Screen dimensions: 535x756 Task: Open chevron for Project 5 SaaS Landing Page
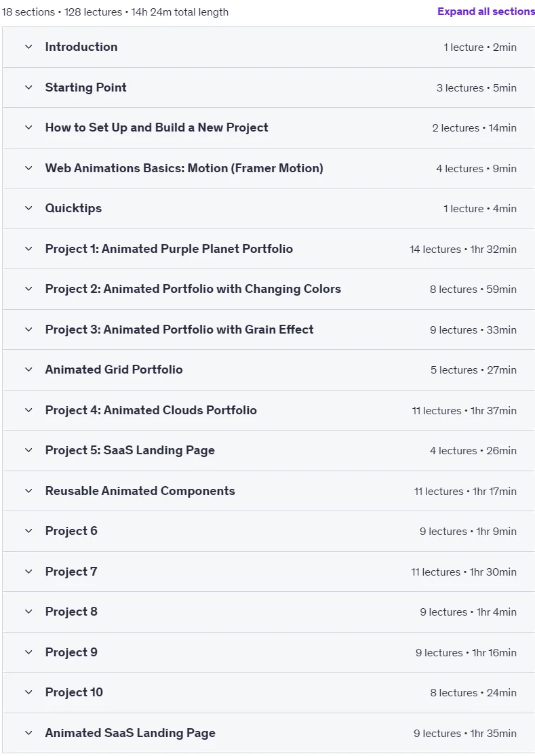[29, 450]
